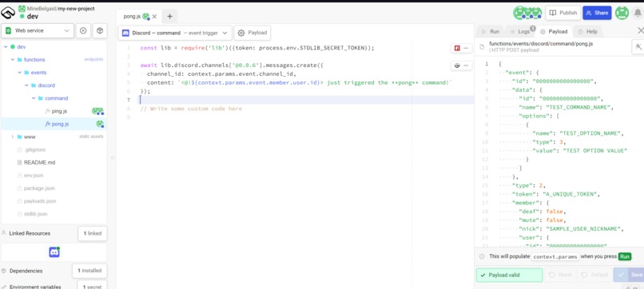Open payloads.json in the file tree
Viewport: 644px width, 289px height.
(x=40, y=201)
